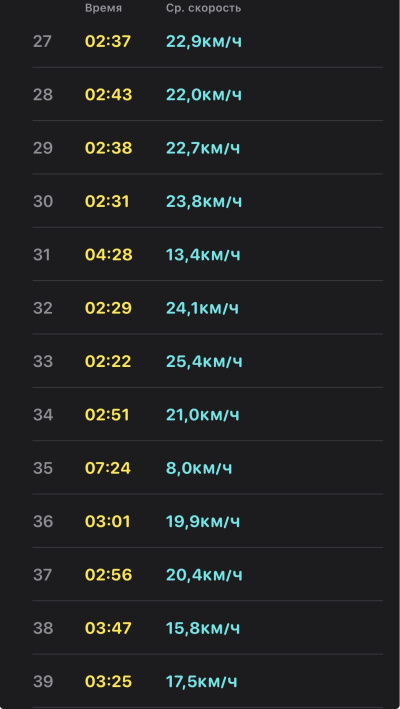The image size is (400, 709).
Task: Open the split 30 row
Action: 207,201
